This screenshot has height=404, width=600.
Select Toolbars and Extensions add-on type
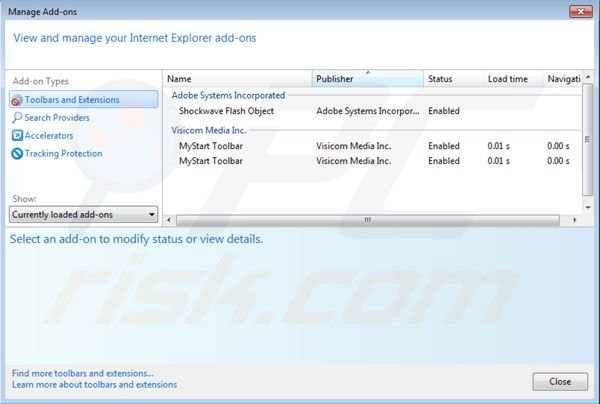pos(83,99)
